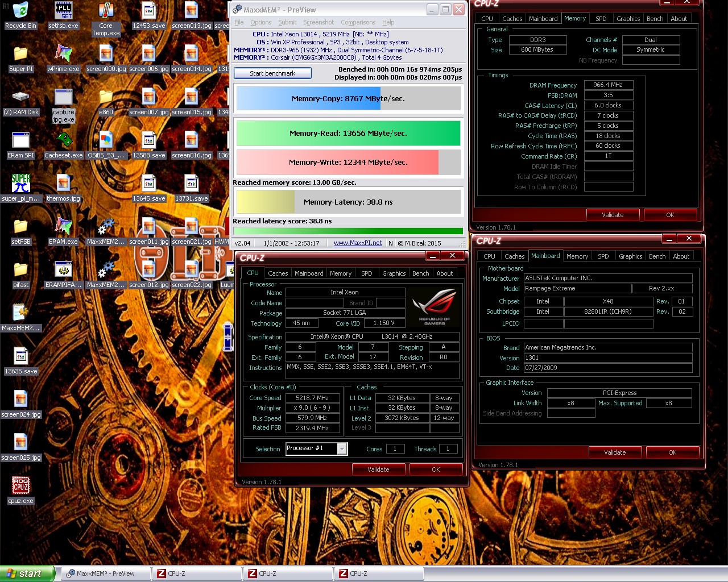Click the CAS# Latency 6.0 clocks value
This screenshot has width=728, height=582.
608,105
